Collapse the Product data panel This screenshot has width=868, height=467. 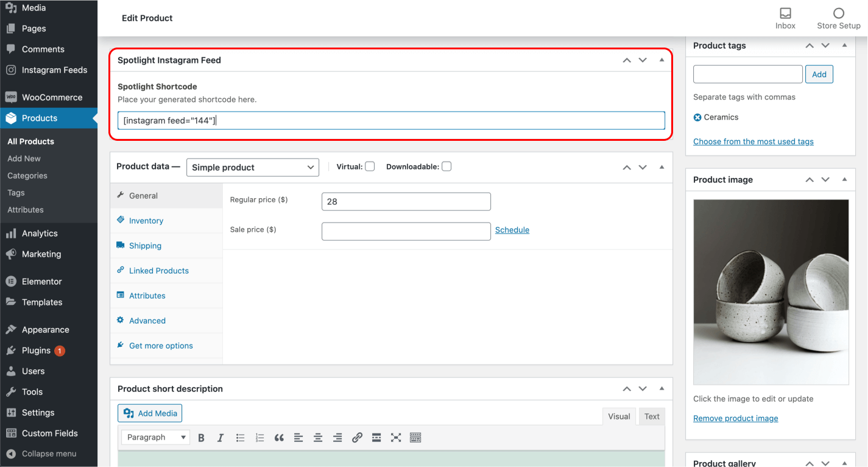point(662,167)
